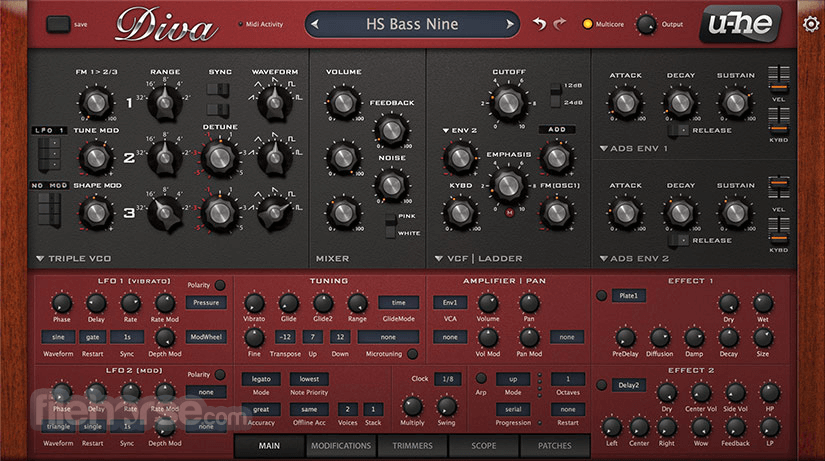
Task: Expand the VCF Ladder module menu
Action: pyautogui.click(x=439, y=258)
